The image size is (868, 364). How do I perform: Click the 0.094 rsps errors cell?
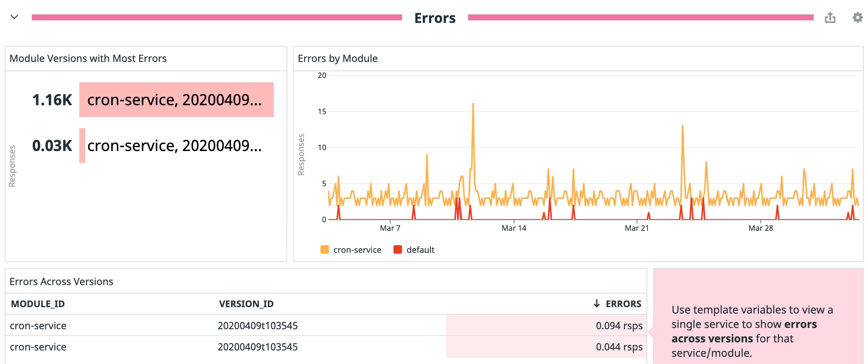pos(619,326)
